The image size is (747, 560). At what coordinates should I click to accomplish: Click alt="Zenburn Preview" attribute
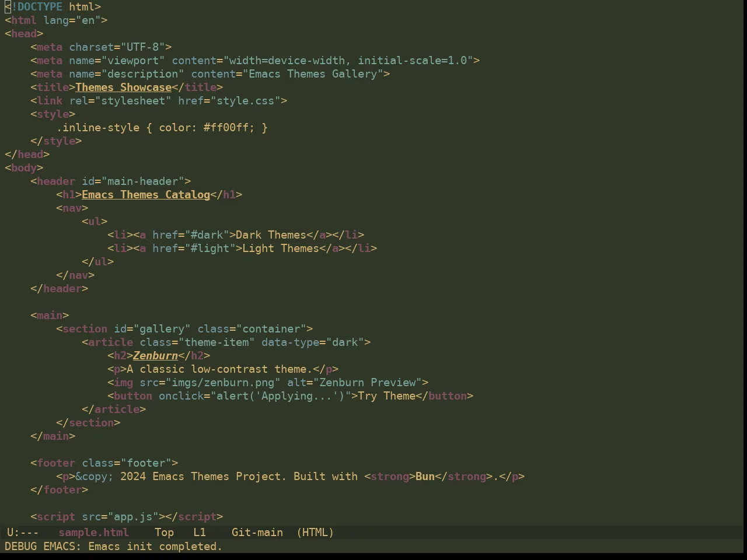tap(355, 383)
